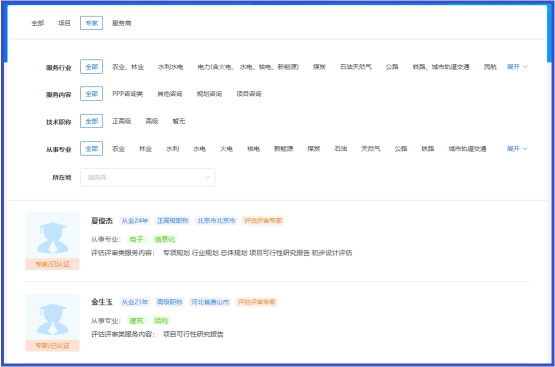This screenshot has height=367, width=555.
Task: Filter 技术职称 by 正高级
Action: coord(121,121)
